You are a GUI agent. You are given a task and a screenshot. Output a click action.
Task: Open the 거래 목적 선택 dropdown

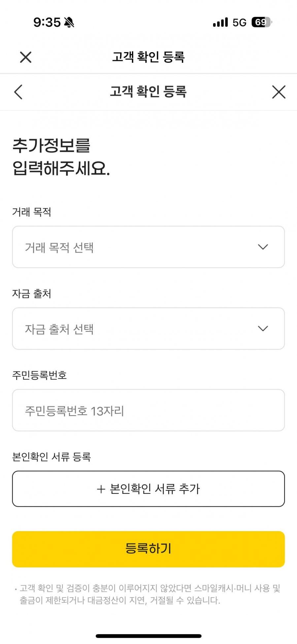click(x=148, y=247)
